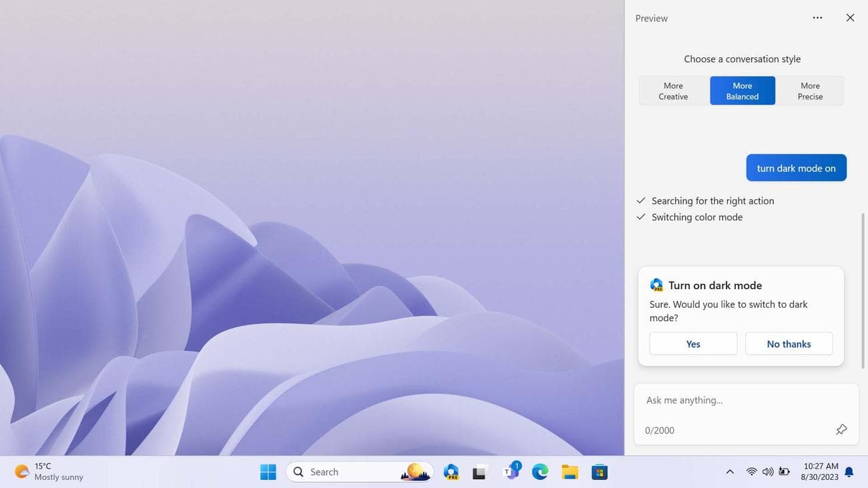Screen dimensions: 868x488
Task: Click the Ask me anything input field
Action: pos(734,400)
